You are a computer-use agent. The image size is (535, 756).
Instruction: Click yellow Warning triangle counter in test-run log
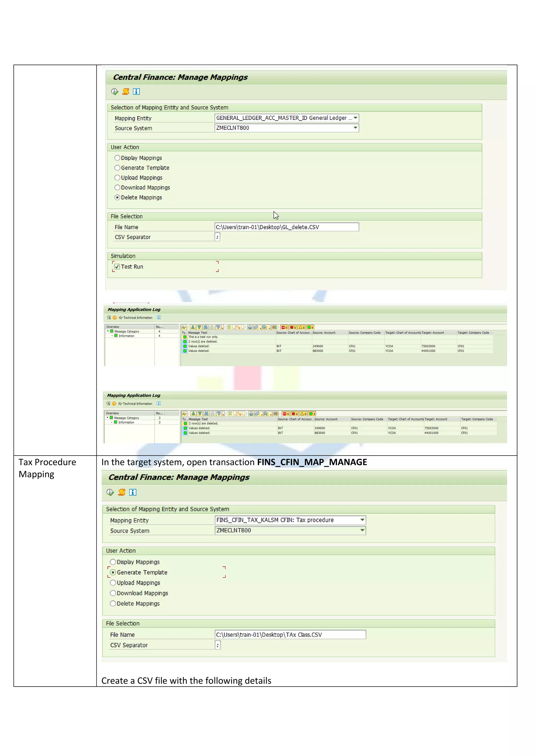click(302, 327)
